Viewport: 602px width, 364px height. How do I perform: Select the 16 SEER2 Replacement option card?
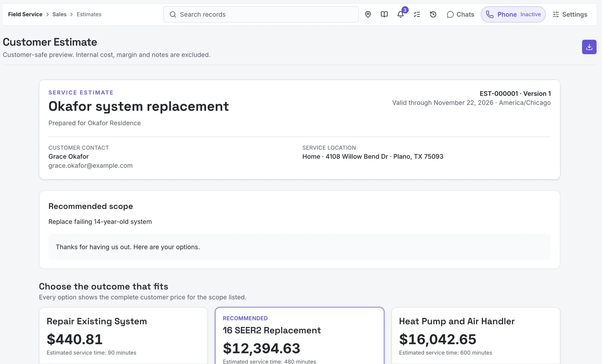[x=299, y=336]
